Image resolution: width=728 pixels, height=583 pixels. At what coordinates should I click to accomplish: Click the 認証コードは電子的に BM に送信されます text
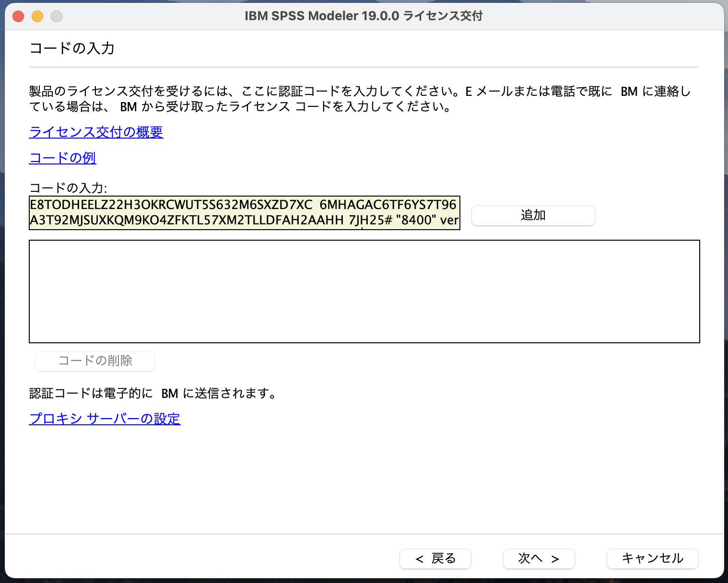(x=153, y=393)
